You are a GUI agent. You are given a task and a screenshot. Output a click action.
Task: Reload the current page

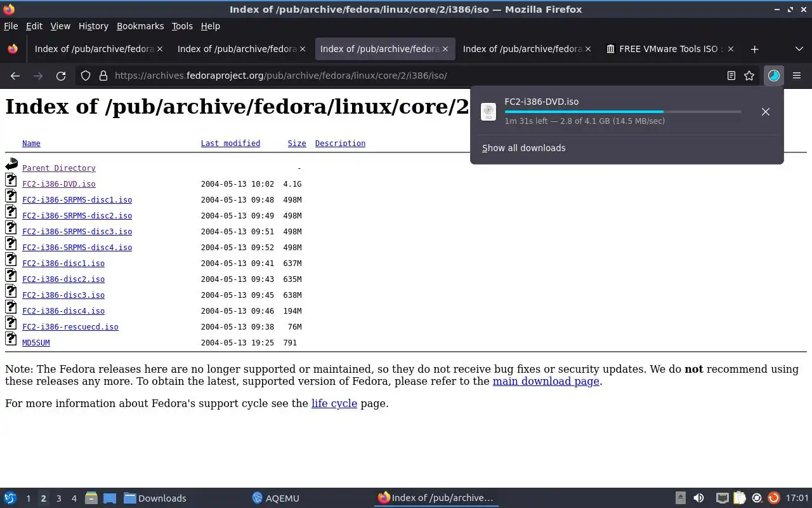[x=61, y=76]
